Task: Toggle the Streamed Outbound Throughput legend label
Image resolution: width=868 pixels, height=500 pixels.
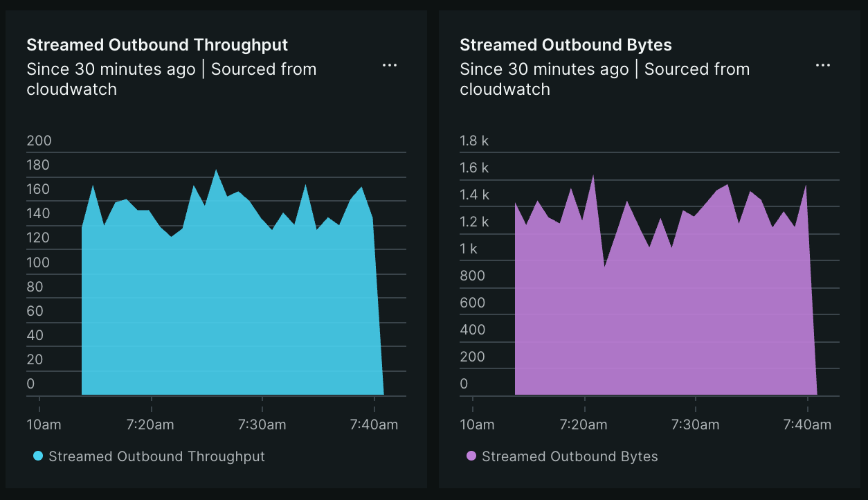Action: [x=156, y=456]
